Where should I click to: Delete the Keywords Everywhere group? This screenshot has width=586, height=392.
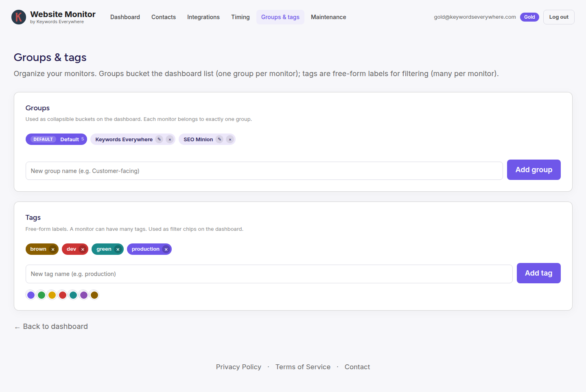coord(170,139)
